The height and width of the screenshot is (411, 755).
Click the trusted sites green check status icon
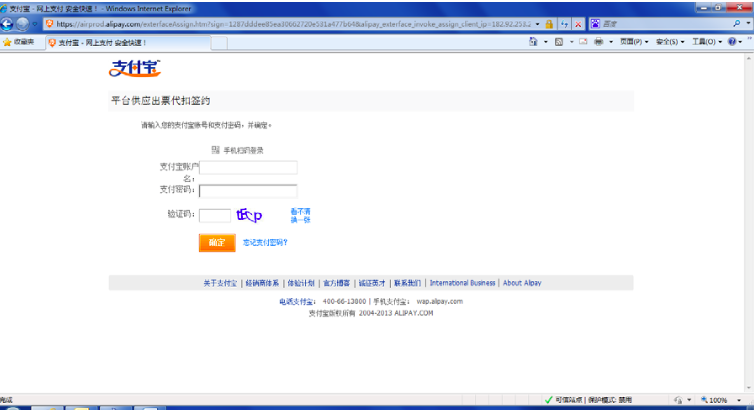click(x=548, y=400)
